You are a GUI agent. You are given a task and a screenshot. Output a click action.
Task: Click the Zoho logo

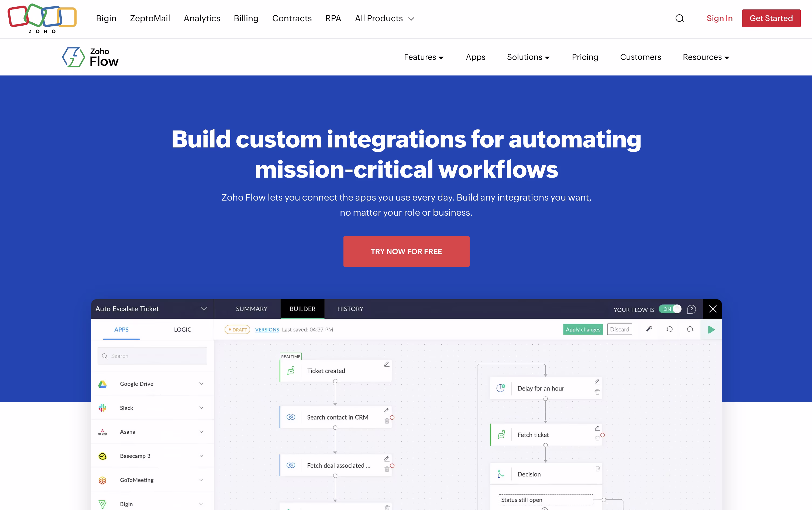pyautogui.click(x=42, y=19)
